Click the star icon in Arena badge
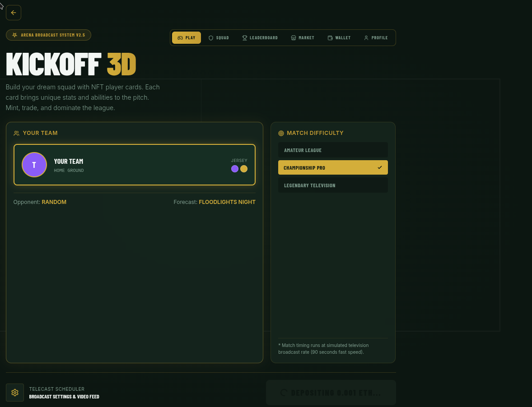Screen dimensions: 532x407 click(x=14, y=35)
